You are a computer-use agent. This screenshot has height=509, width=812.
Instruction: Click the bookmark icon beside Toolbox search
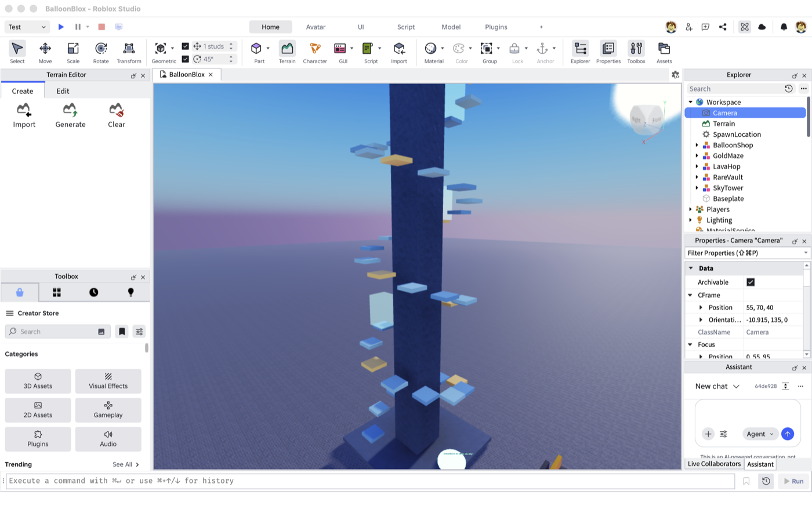click(x=122, y=332)
